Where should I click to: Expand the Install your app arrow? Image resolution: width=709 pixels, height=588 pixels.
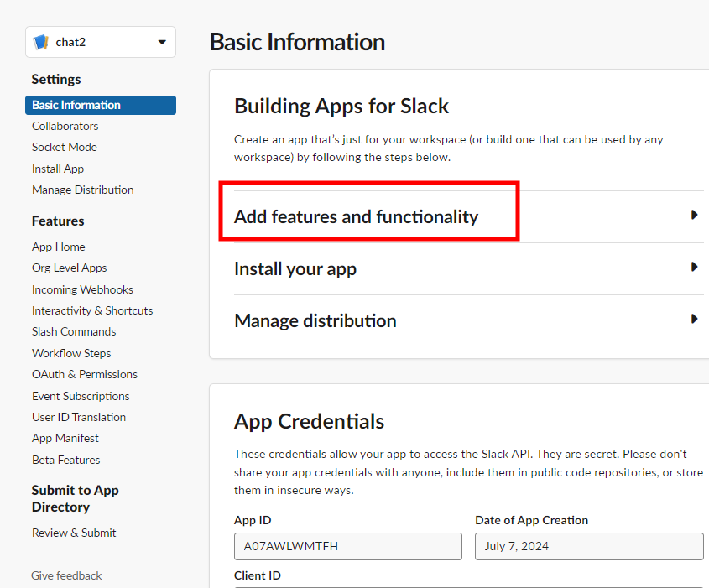click(x=694, y=267)
